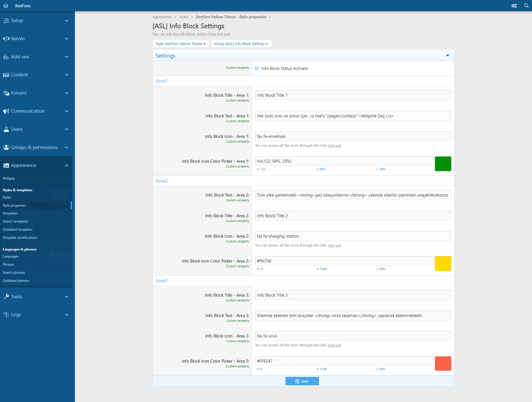Collapse the Appearance sidebar section
This screenshot has height=402, width=532.
click(x=66, y=165)
